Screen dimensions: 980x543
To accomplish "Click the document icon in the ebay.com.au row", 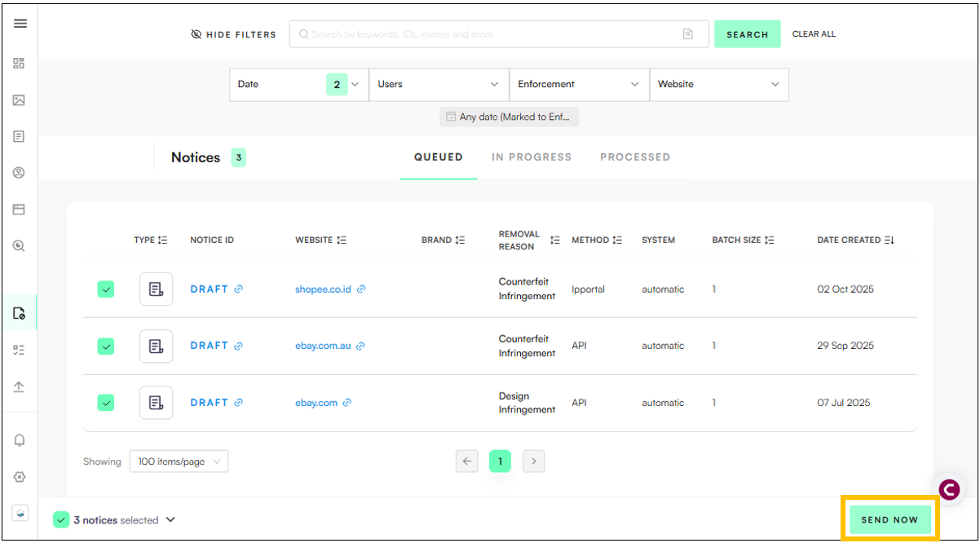I will tap(156, 346).
